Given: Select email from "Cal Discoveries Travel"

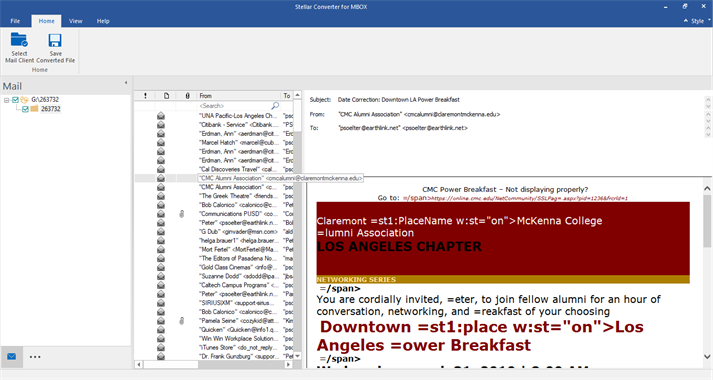Looking at the screenshot, I should pyautogui.click(x=239, y=170).
